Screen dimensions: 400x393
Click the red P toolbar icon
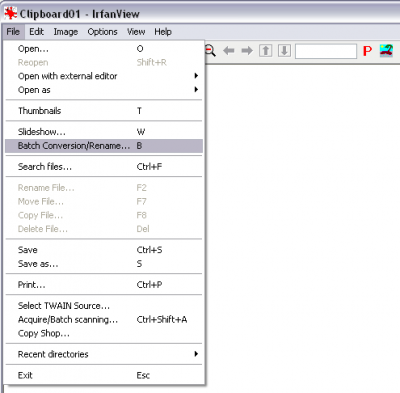click(367, 51)
